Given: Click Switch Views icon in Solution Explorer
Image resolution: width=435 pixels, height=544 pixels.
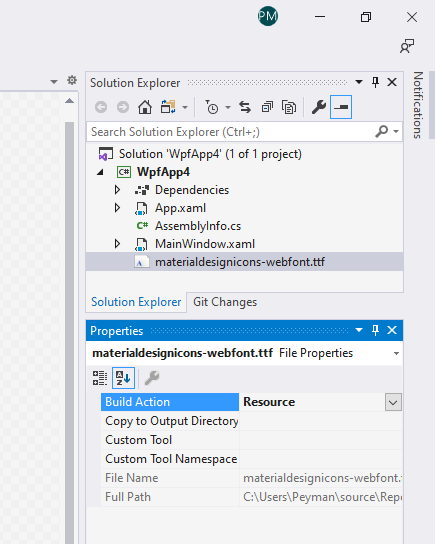Looking at the screenshot, I should pyautogui.click(x=168, y=107).
